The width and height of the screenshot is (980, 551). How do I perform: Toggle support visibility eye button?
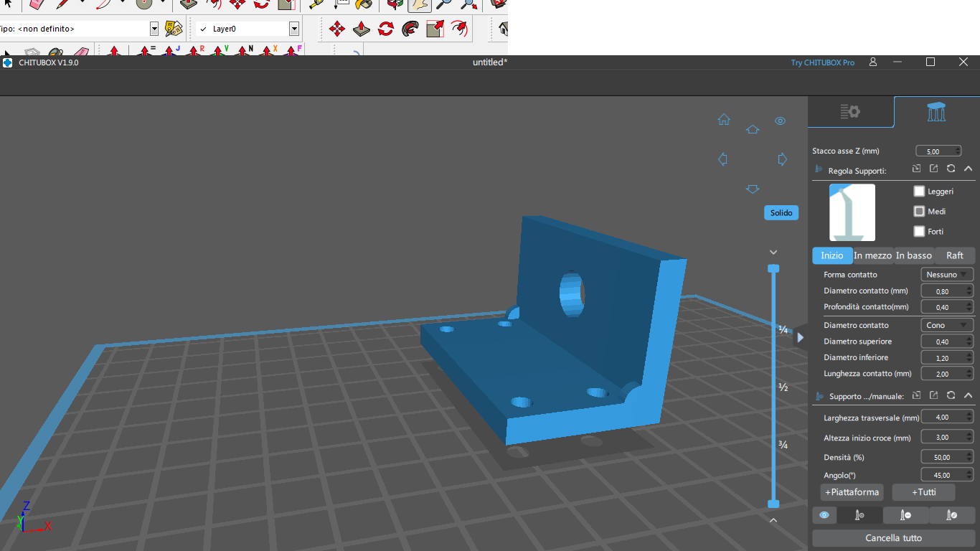point(824,515)
